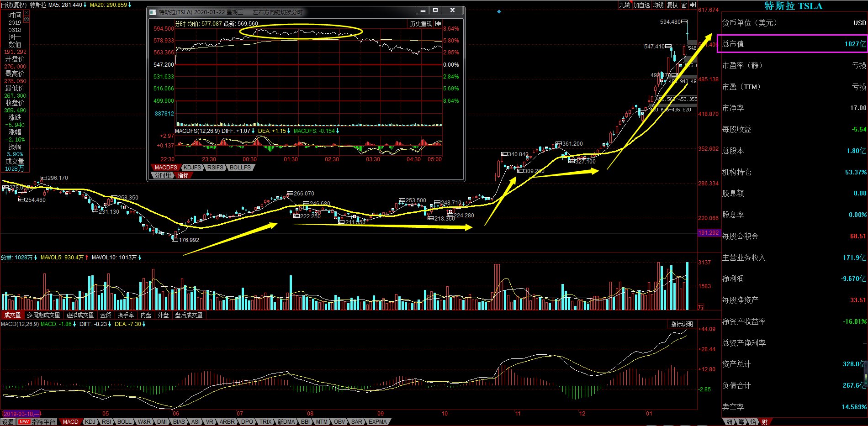Click the small gear icon in the data info box
The width and height of the screenshot is (868, 426).
pyautogui.click(x=26, y=19)
